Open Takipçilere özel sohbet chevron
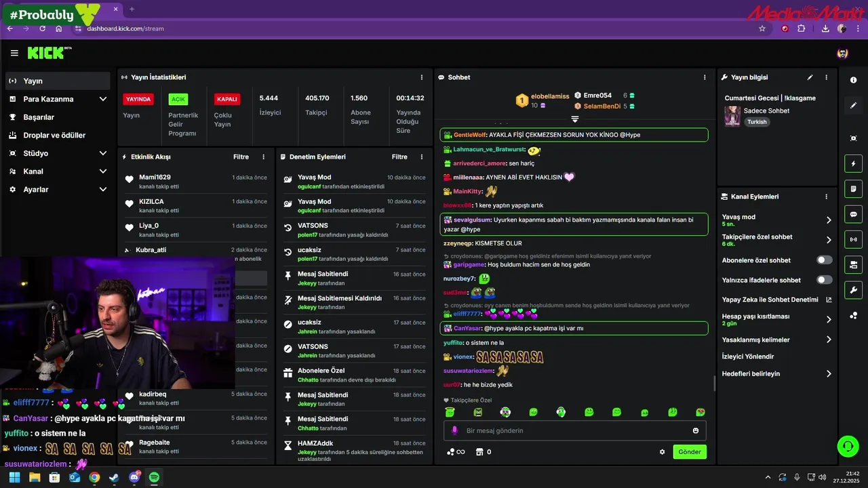This screenshot has width=868, height=488. [829, 240]
